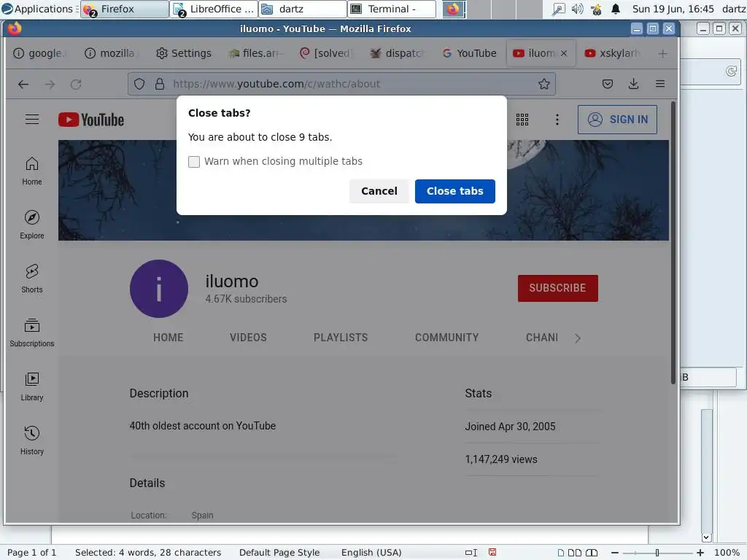Click English (USA) language in status bar
The width and height of the screenshot is (747, 560).
click(x=371, y=553)
